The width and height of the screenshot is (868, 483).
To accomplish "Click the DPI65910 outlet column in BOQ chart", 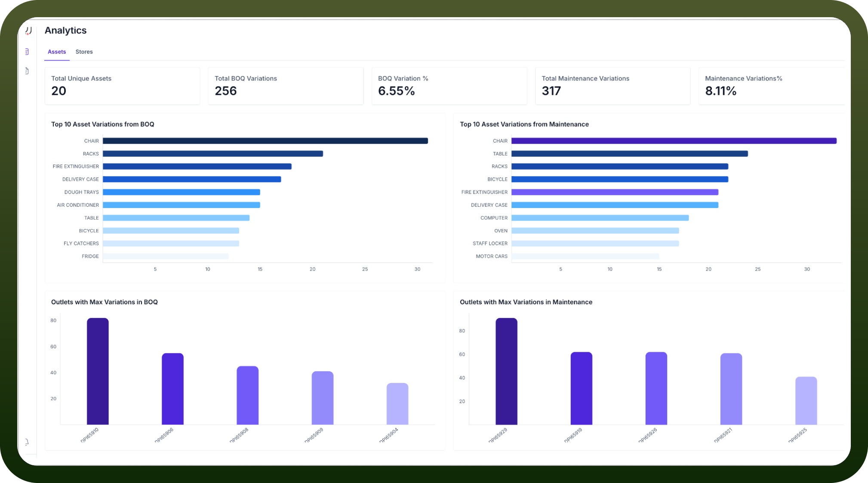I will (98, 371).
